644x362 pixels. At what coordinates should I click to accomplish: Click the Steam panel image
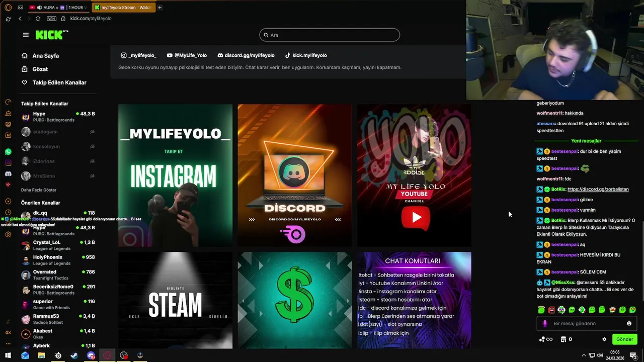(x=175, y=300)
